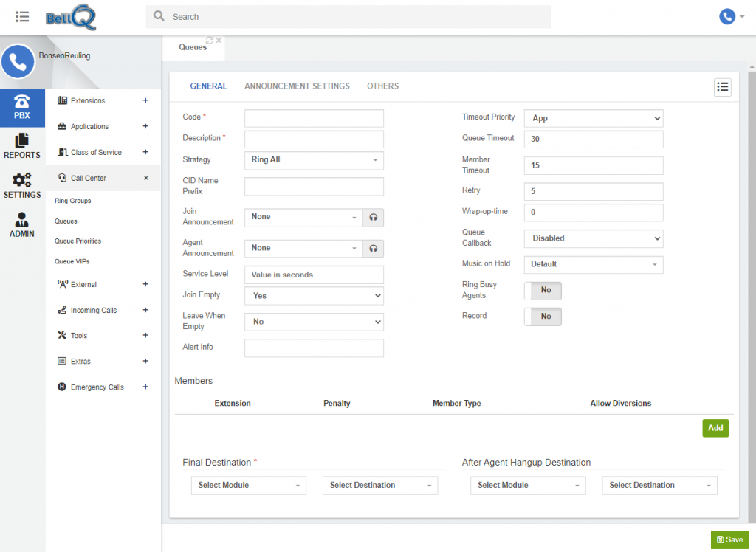The width and height of the screenshot is (756, 552).
Task: Open Final Destination Select Destination dropdown
Action: (380, 486)
